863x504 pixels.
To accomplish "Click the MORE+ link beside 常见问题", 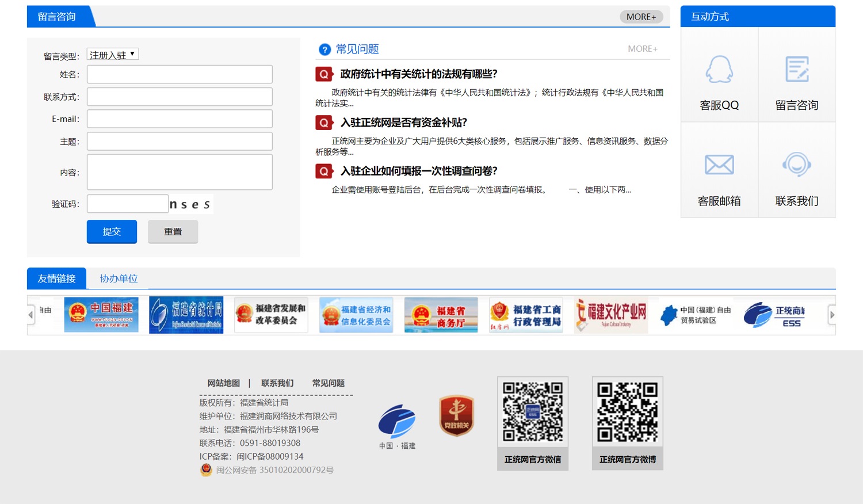I will click(x=643, y=49).
